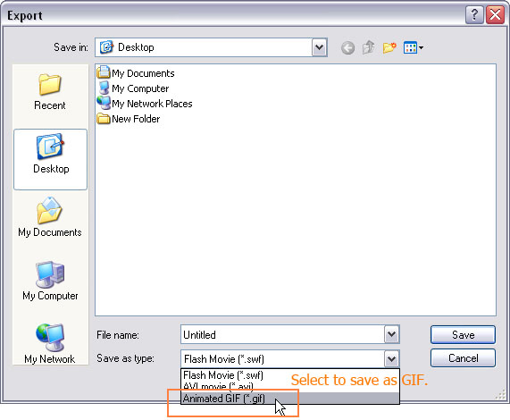510x420 pixels.
Task: Collapse the Save as type dropdown arrow
Action: (391, 359)
